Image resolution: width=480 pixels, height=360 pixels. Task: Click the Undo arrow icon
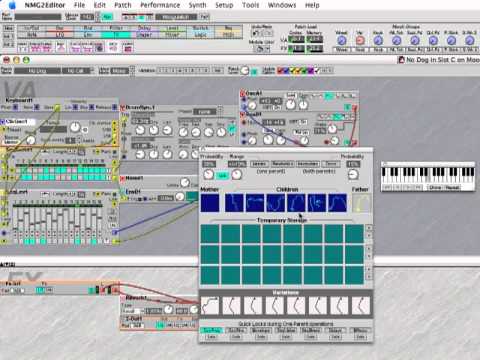(x=255, y=33)
